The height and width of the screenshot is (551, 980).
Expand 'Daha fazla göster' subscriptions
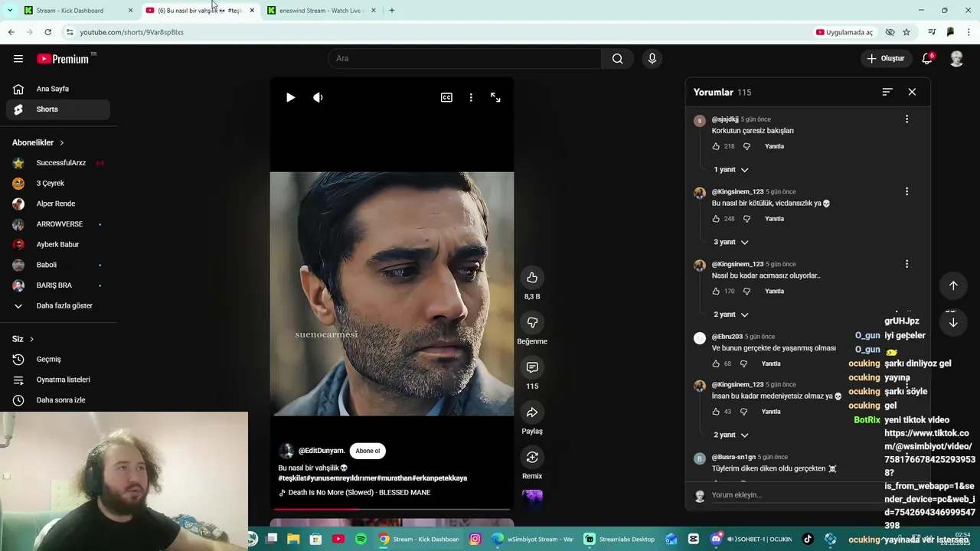[58, 305]
